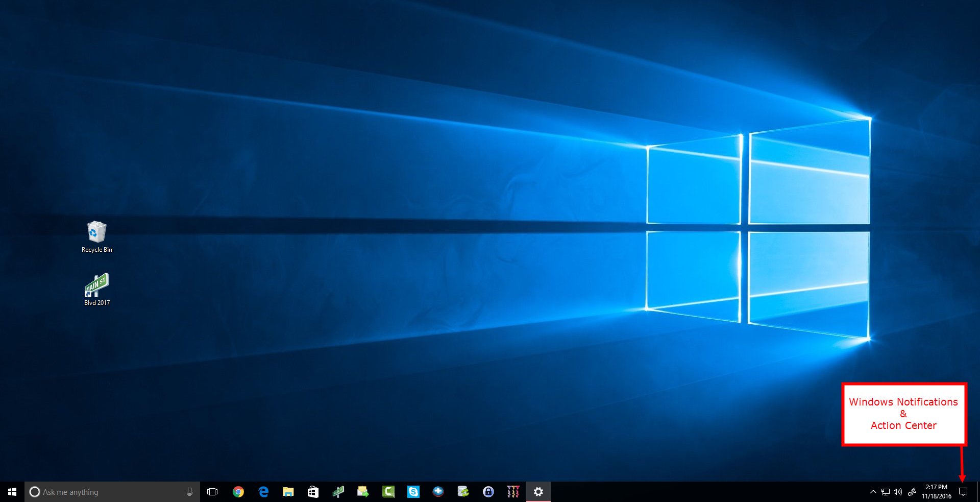
Task: Activate the Cortana microphone icon
Action: 189,492
